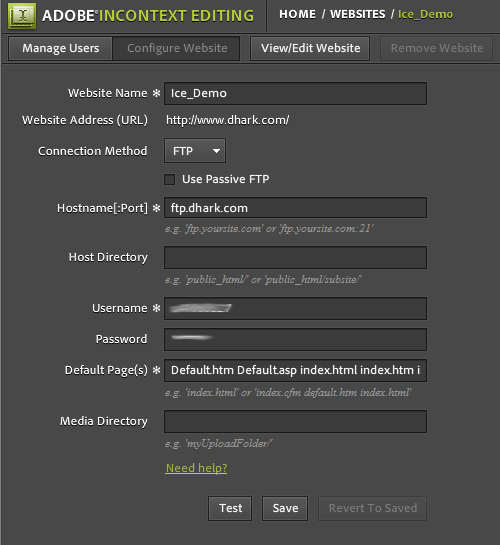Click the Password input field
This screenshot has width=500, height=545.
(295, 339)
